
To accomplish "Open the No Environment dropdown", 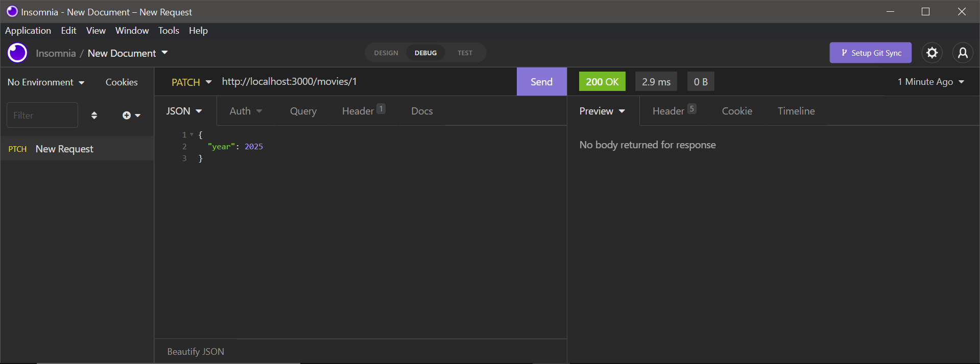I will (46, 82).
